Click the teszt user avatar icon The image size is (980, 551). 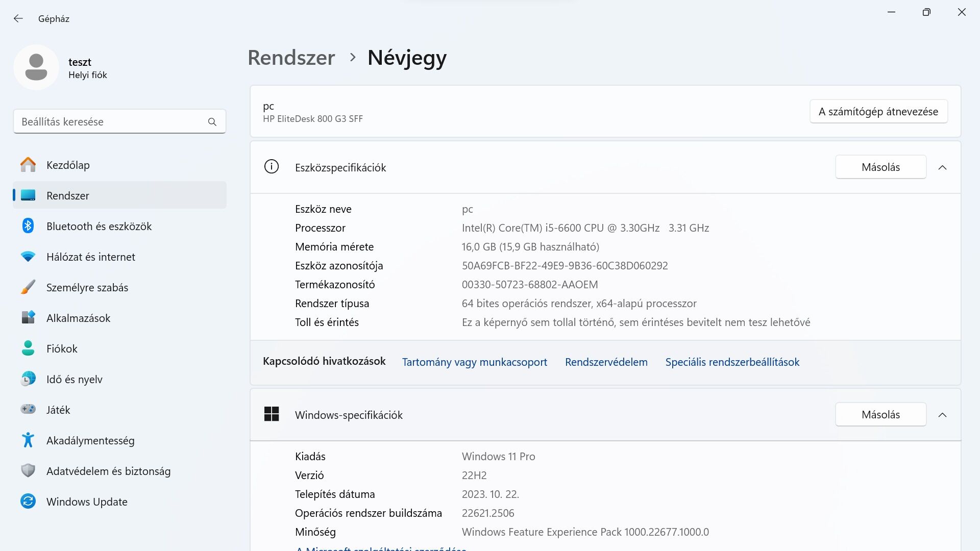tap(36, 67)
